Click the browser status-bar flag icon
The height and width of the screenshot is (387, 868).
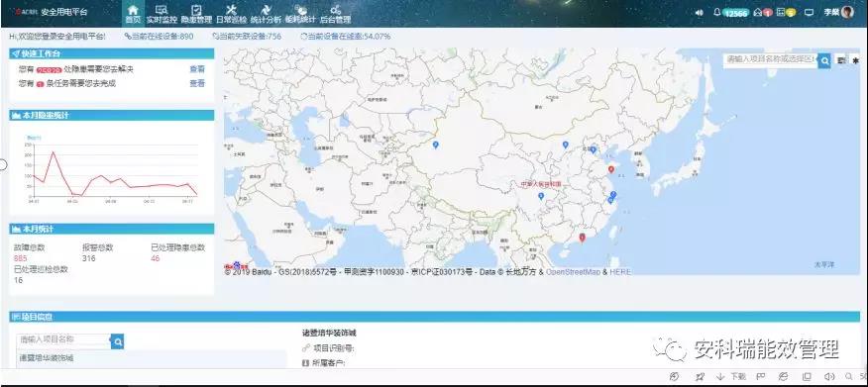click(x=761, y=376)
